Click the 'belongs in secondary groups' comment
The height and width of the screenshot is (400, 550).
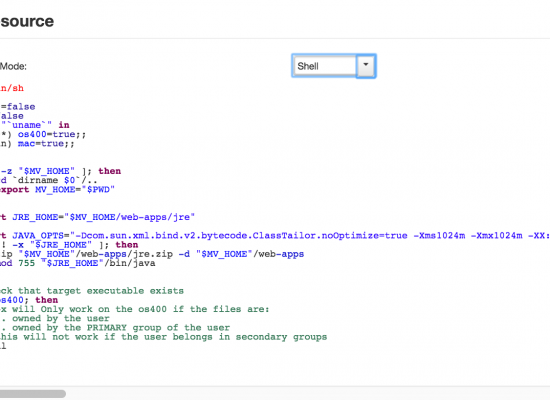(x=163, y=337)
